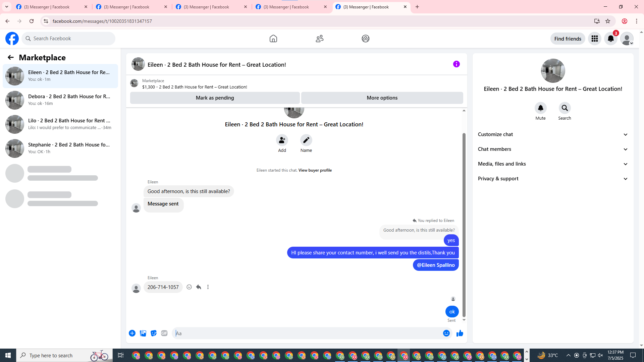Click the chat message scrollbar
This screenshot has height=362, width=644.
(464, 225)
